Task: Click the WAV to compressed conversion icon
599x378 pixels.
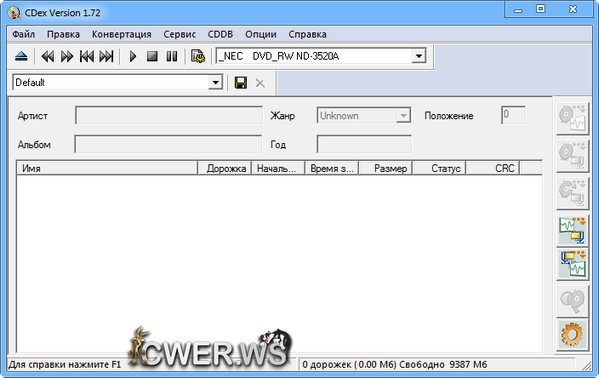Action: point(572,230)
